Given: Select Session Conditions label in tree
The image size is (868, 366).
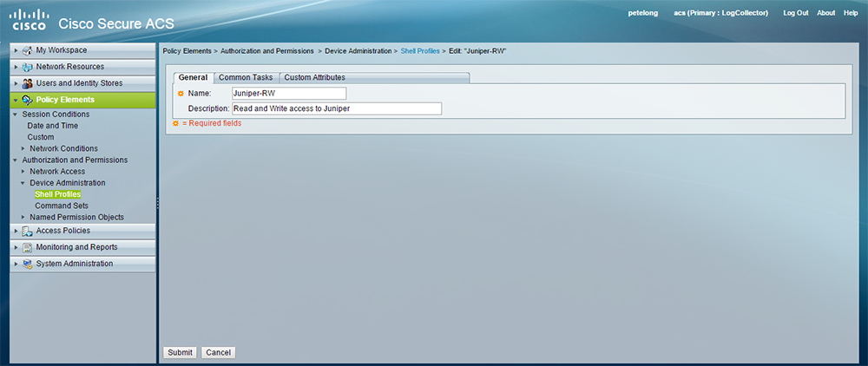Looking at the screenshot, I should coord(56,114).
